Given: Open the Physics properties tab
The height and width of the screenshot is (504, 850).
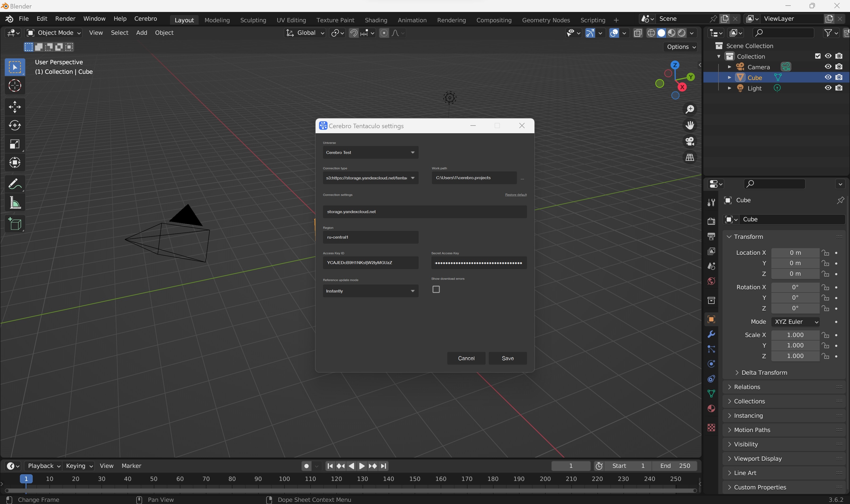Looking at the screenshot, I should pyautogui.click(x=711, y=364).
